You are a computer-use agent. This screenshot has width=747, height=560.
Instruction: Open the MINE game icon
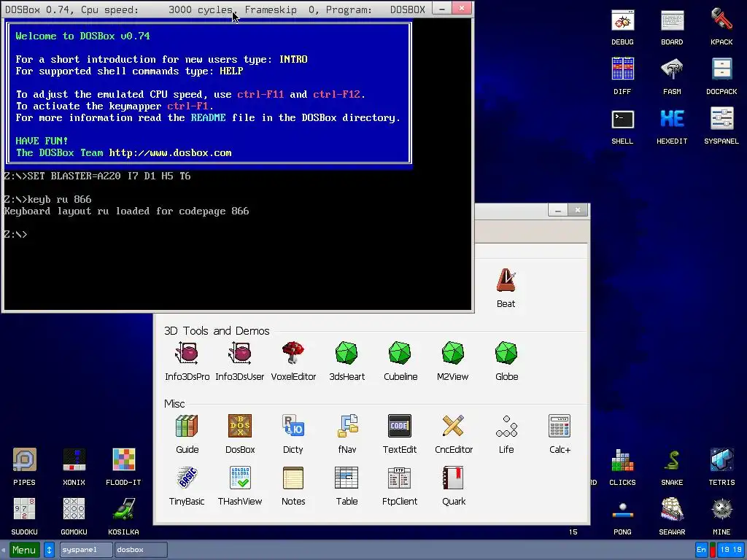tap(721, 516)
